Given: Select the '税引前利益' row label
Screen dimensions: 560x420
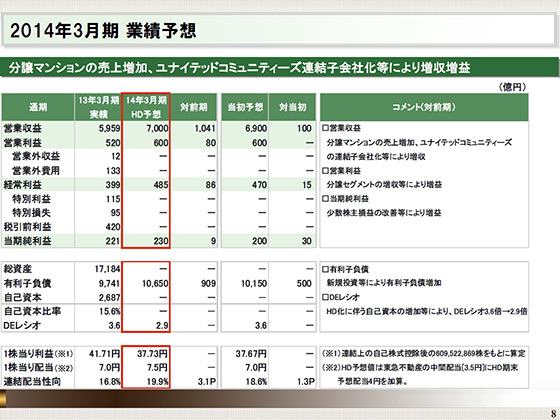Looking at the screenshot, I should tap(27, 227).
